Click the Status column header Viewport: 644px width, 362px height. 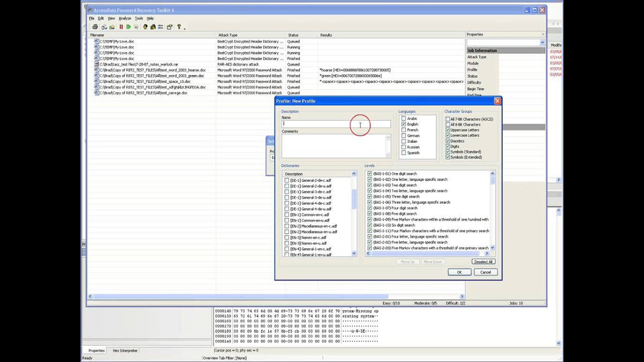301,35
